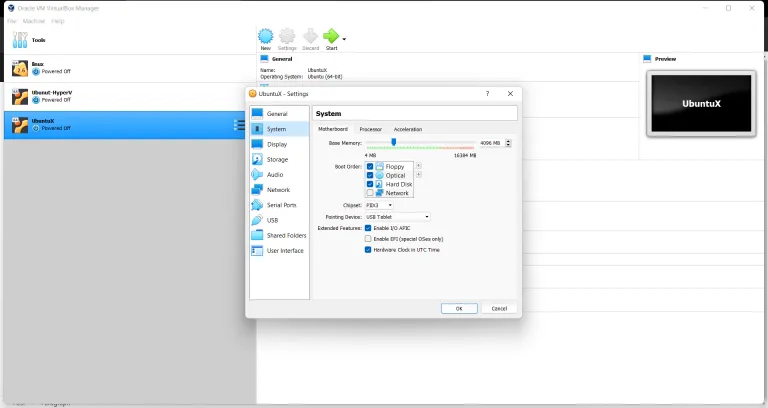Switch to the Acceleration tab
Image resolution: width=768 pixels, height=408 pixels.
coord(408,129)
